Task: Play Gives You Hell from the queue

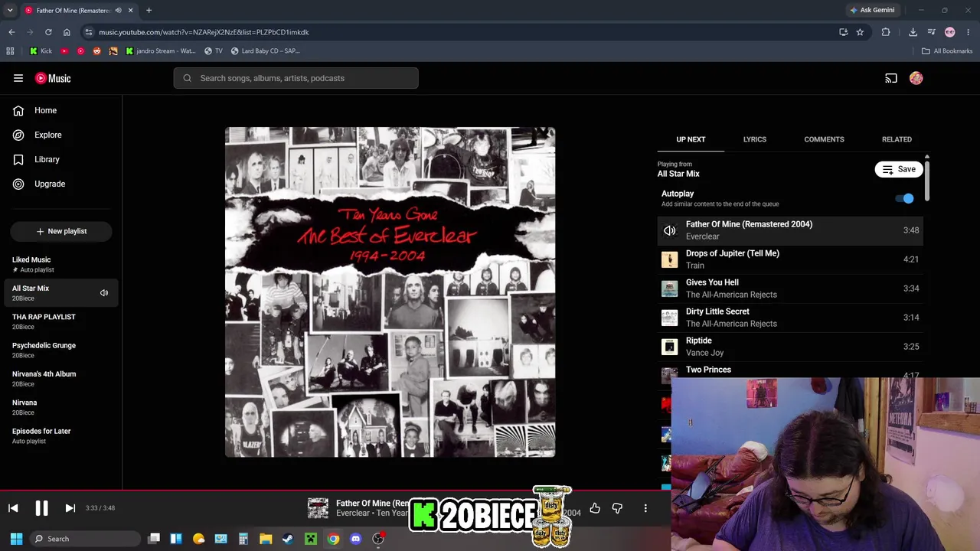Action: (790, 289)
